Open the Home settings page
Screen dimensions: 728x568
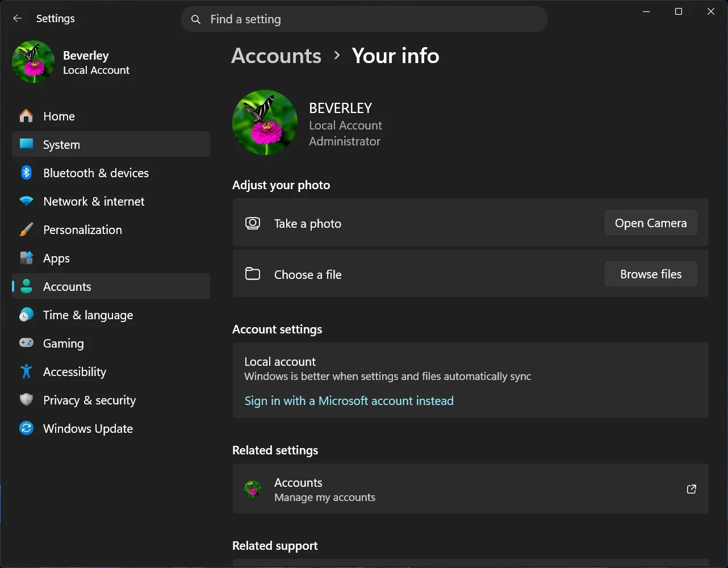click(111, 116)
